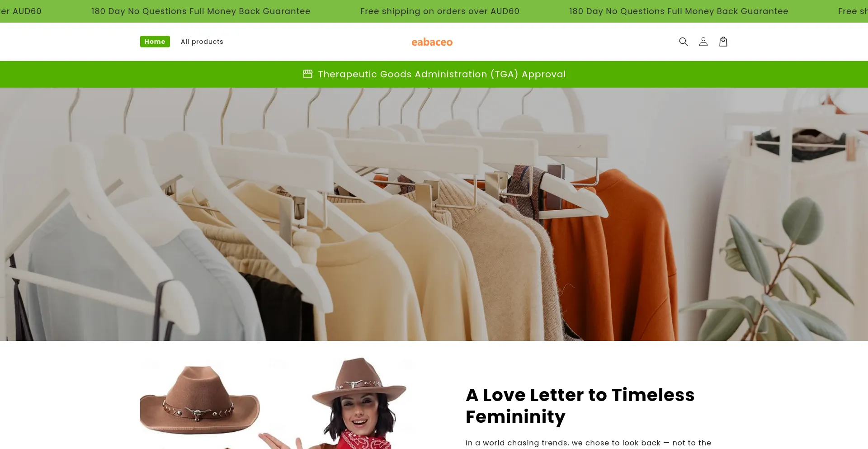The image size is (868, 449).
Task: Go to the Home menu item
Action: pyautogui.click(x=155, y=42)
